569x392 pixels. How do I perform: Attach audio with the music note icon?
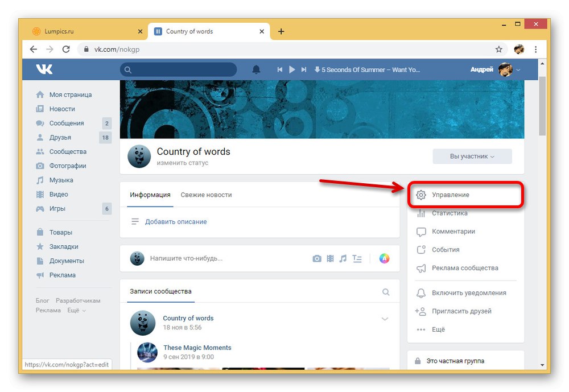[343, 258]
